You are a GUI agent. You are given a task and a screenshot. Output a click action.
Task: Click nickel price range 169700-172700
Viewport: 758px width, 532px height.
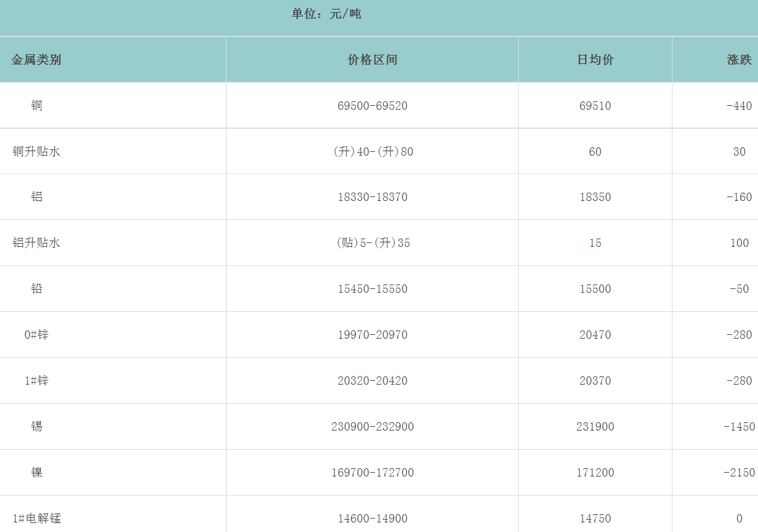[x=373, y=473]
